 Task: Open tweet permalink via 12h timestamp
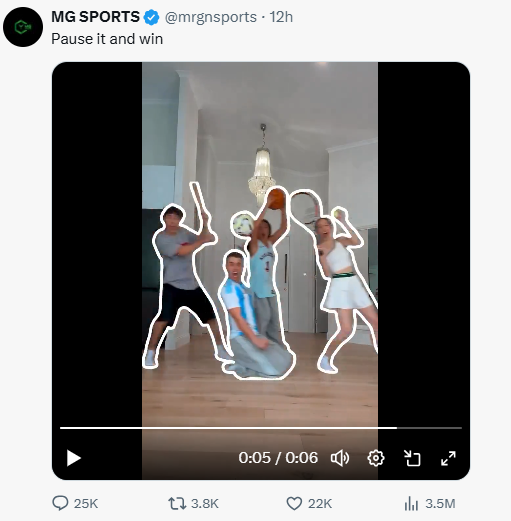281,17
